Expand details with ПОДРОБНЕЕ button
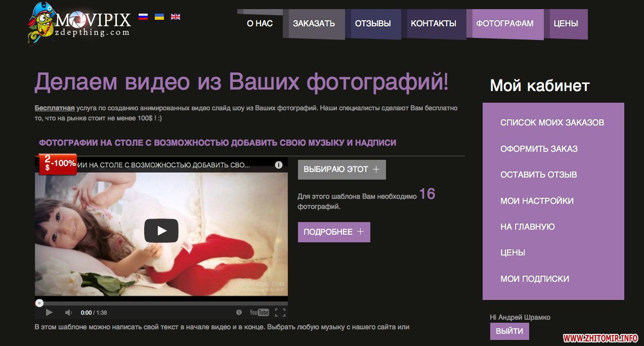The width and height of the screenshot is (644, 346). click(333, 232)
